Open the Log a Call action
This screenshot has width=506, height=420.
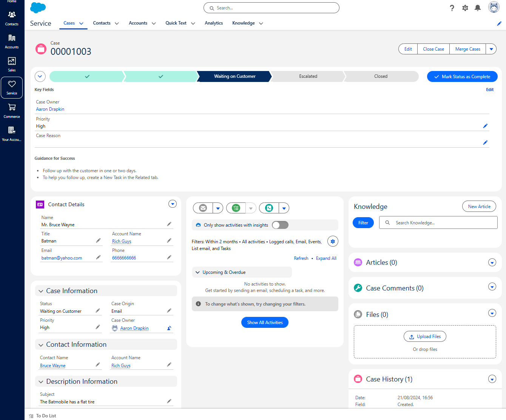268,208
